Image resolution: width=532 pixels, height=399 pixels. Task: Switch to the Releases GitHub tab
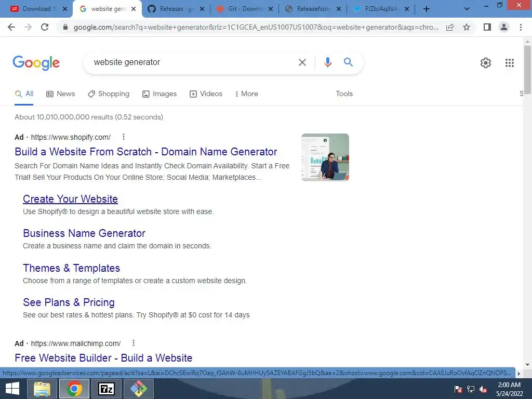click(176, 9)
